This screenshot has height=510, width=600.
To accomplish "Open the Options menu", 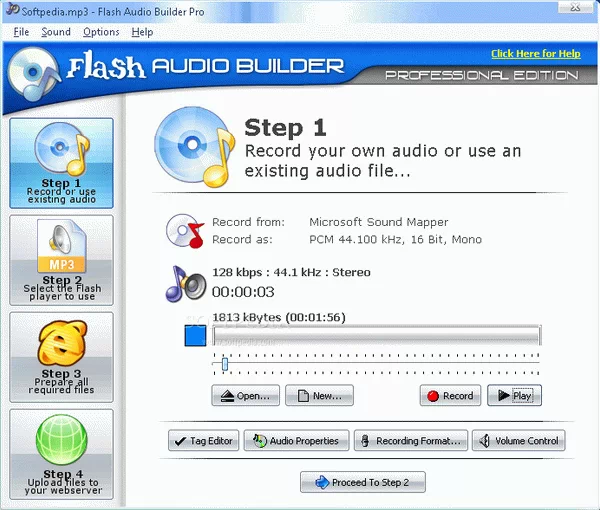I will pyautogui.click(x=101, y=32).
